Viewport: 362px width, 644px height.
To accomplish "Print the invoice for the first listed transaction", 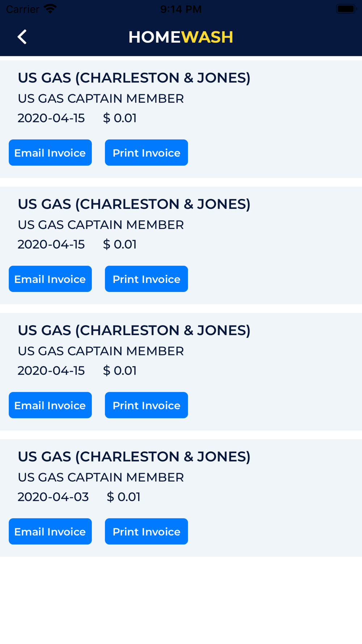I will pos(146,152).
